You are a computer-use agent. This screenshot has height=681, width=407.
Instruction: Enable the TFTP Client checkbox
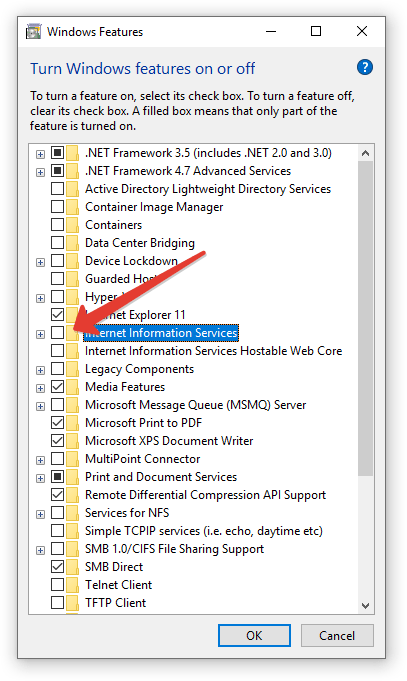57,603
